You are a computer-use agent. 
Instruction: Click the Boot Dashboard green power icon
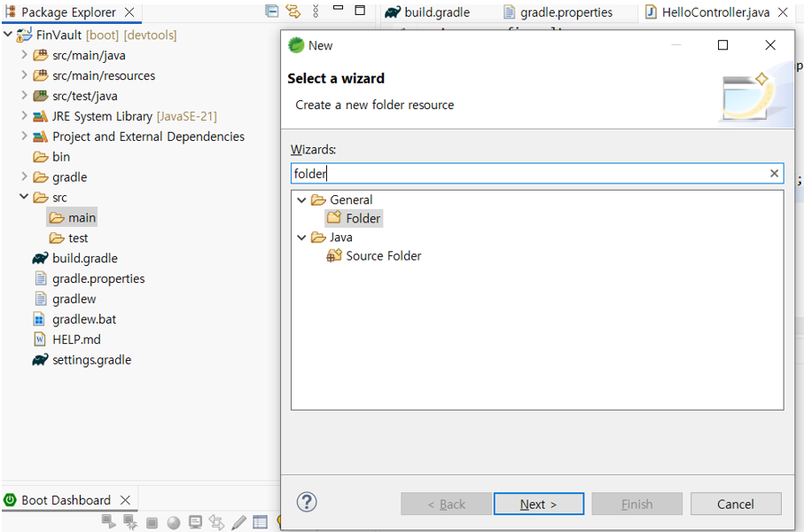click(x=11, y=500)
